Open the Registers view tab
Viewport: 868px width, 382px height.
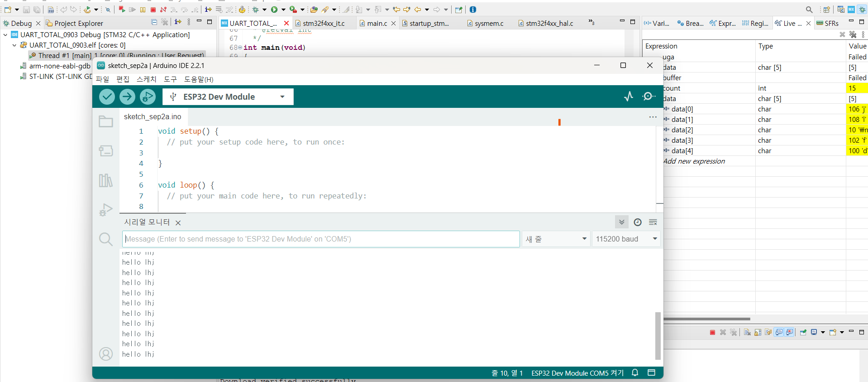755,23
